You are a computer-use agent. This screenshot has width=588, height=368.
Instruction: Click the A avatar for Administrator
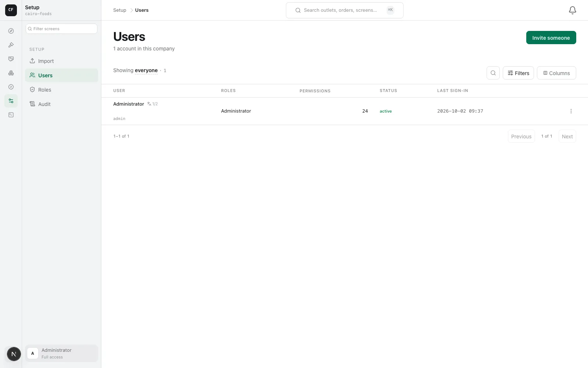tap(33, 353)
